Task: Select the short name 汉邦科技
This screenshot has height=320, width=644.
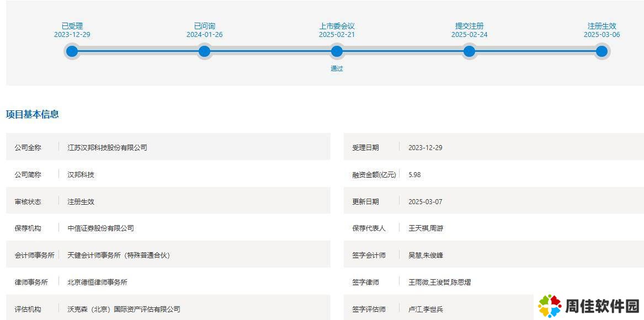Action: [x=81, y=174]
